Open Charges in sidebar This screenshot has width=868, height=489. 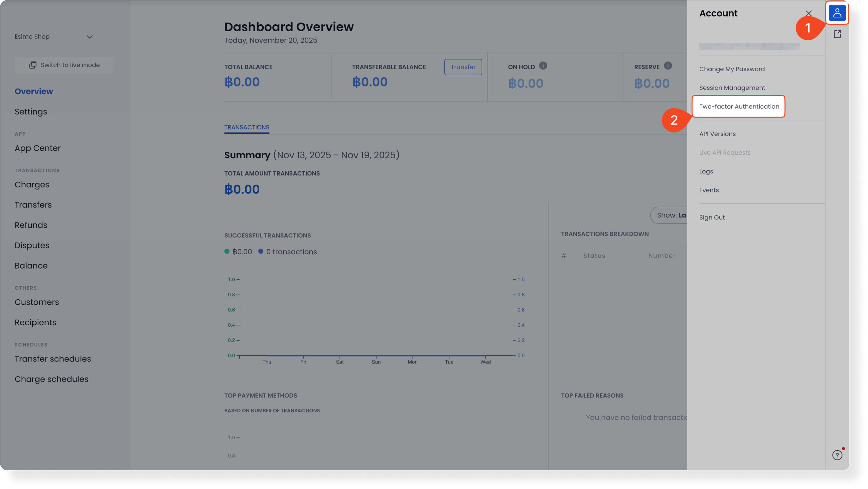tap(32, 185)
